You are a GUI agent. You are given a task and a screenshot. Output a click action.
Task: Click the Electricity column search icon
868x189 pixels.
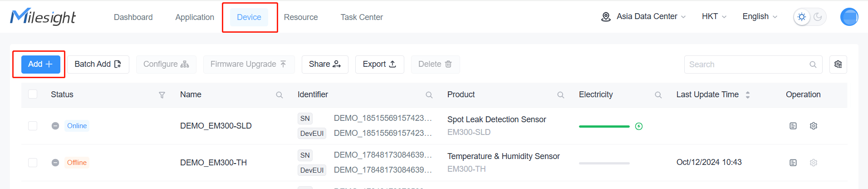[x=658, y=95]
